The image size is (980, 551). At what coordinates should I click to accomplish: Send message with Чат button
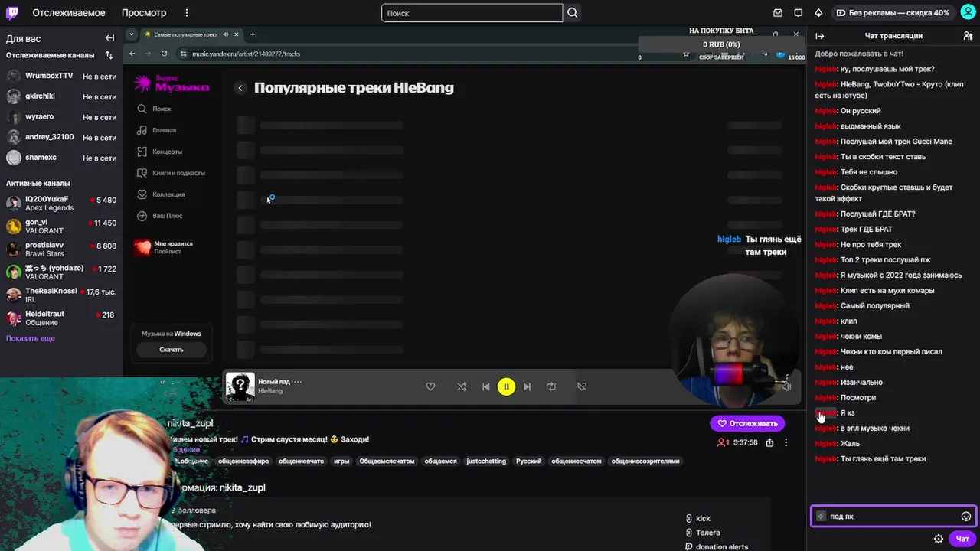[x=962, y=539]
